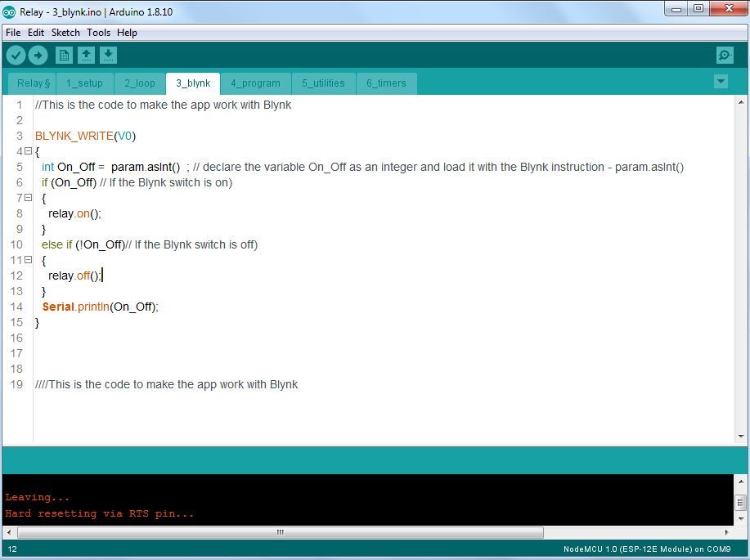Image resolution: width=750 pixels, height=560 pixels.
Task: Click Serial.println(On_Off); on line 14
Action: (100, 307)
